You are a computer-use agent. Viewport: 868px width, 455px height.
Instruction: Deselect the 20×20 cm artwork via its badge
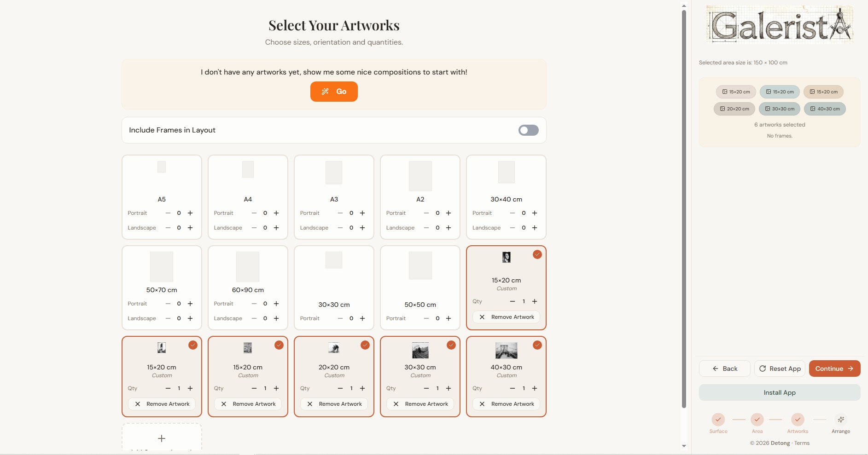click(365, 345)
